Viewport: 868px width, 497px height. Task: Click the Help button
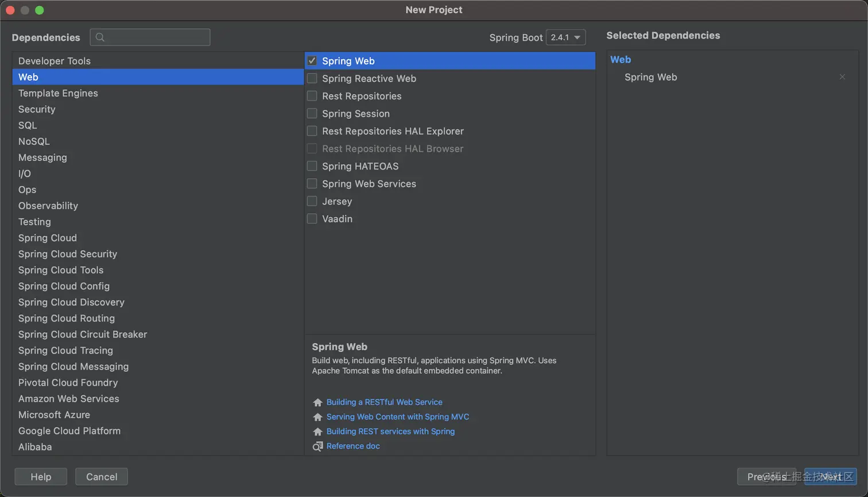(41, 477)
